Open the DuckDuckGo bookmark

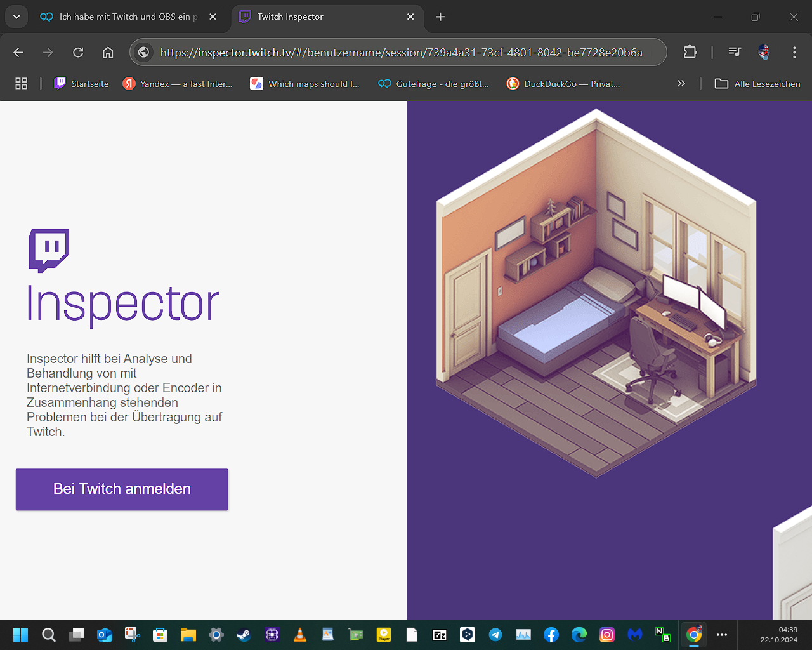tap(563, 84)
